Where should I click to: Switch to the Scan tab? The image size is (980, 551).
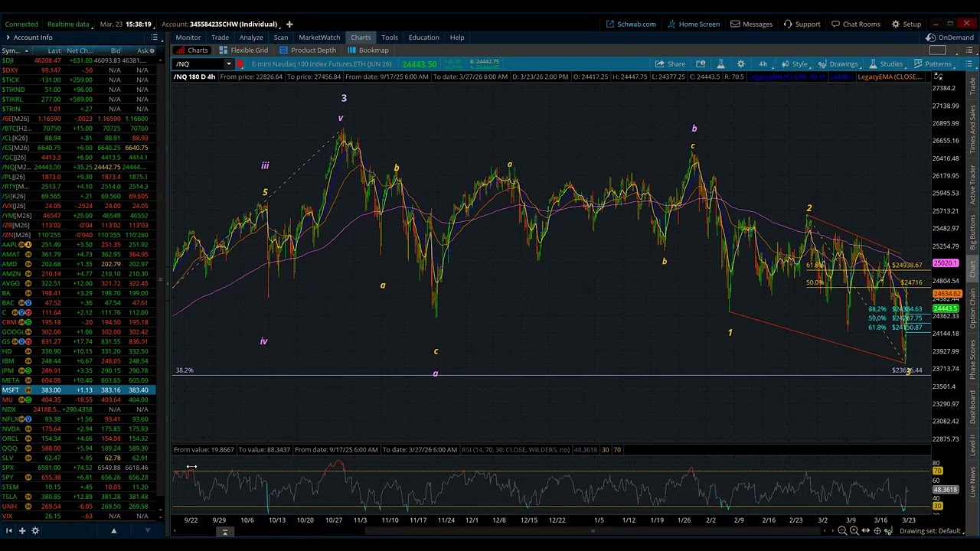coord(281,37)
